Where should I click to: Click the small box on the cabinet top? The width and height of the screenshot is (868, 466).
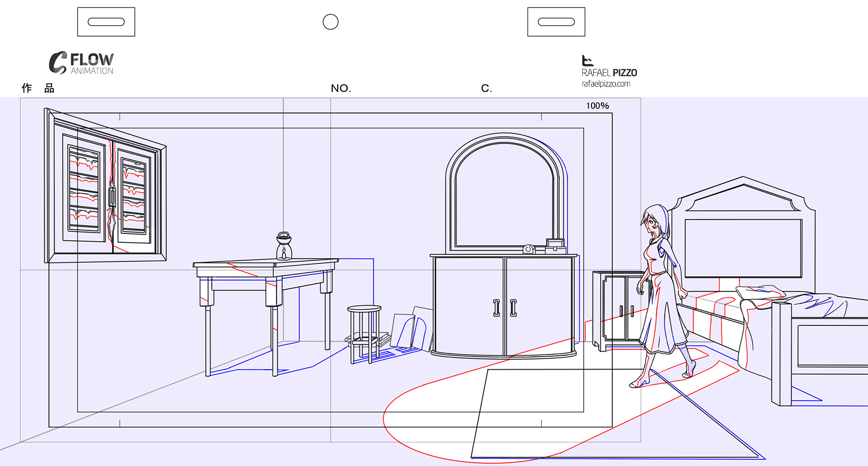click(x=555, y=246)
